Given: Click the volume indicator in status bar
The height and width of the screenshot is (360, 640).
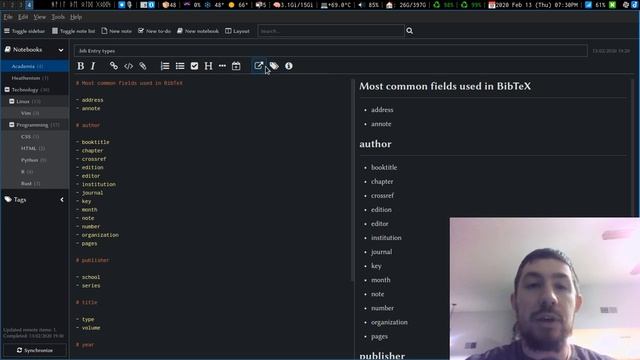Looking at the screenshot, I should 369,5.
